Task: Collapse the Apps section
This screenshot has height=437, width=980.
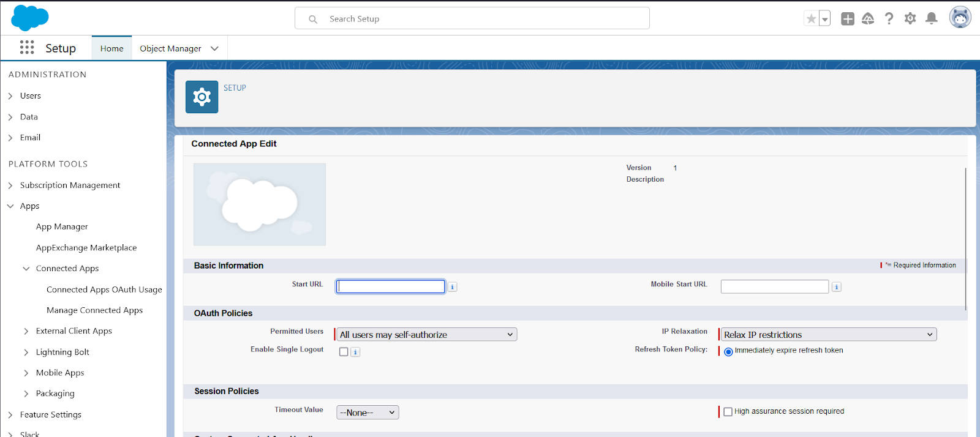Action: click(x=10, y=206)
